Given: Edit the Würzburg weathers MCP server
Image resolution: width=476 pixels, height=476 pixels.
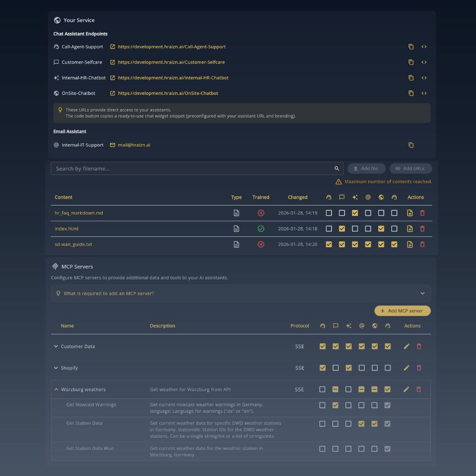Looking at the screenshot, I should tap(406, 389).
